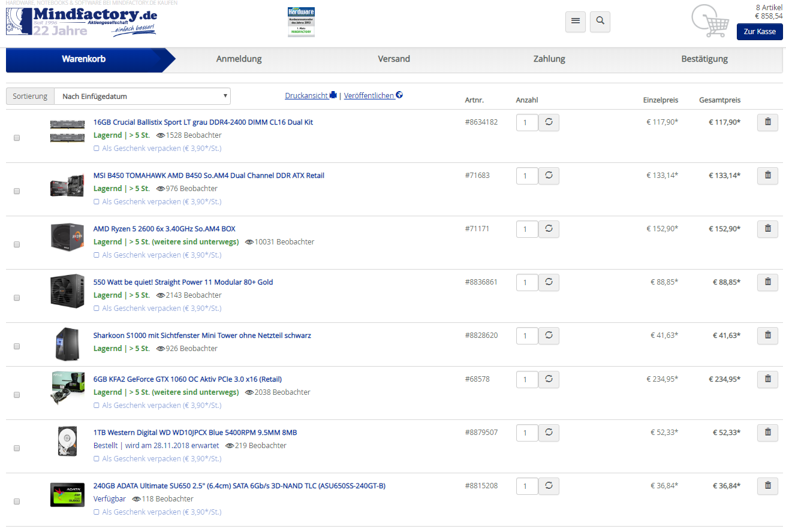
Task: Update quantity for Sharkoon S1000
Action: (549, 336)
